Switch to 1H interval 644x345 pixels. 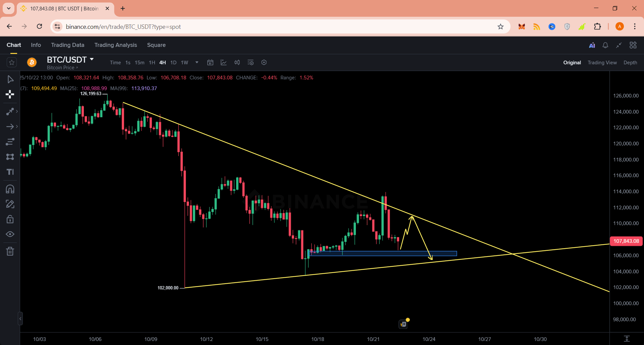(152, 63)
